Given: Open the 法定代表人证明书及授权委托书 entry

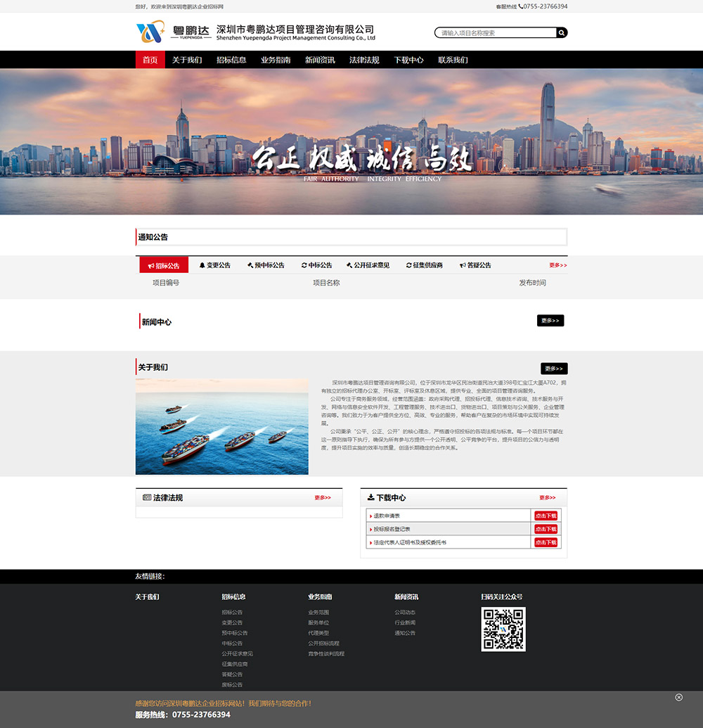Looking at the screenshot, I should point(410,542).
